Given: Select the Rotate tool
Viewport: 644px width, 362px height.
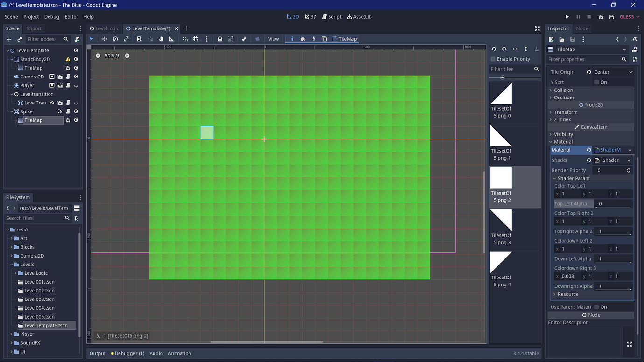Looking at the screenshot, I should pos(115,39).
